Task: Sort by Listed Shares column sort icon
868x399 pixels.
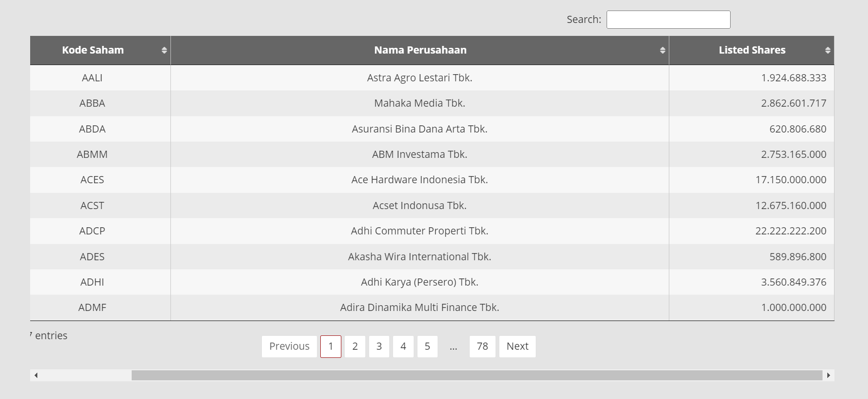Action: pos(828,50)
